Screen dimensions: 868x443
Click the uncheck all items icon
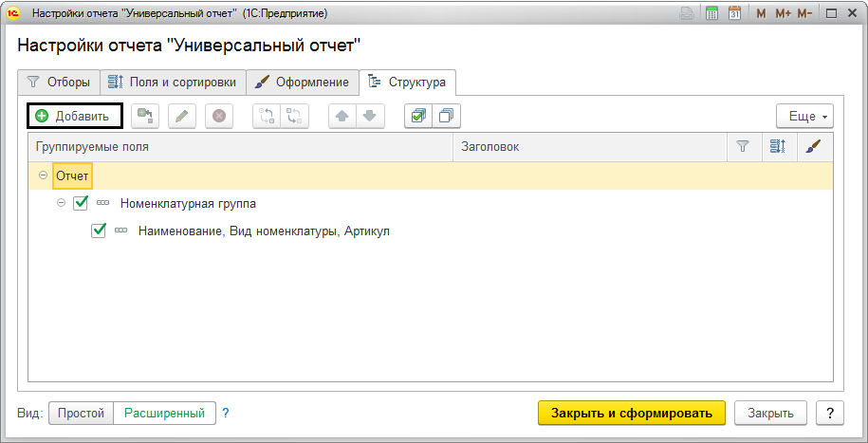click(x=445, y=116)
